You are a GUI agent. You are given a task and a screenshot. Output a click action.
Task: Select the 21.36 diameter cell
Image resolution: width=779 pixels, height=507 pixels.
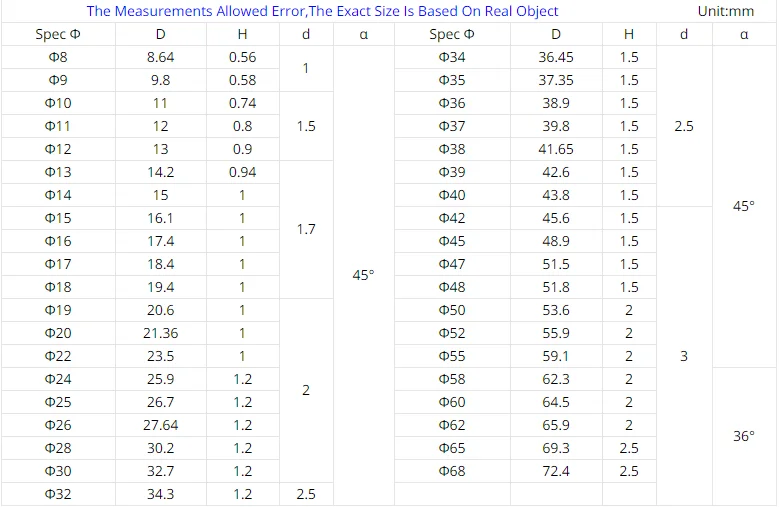pos(160,333)
